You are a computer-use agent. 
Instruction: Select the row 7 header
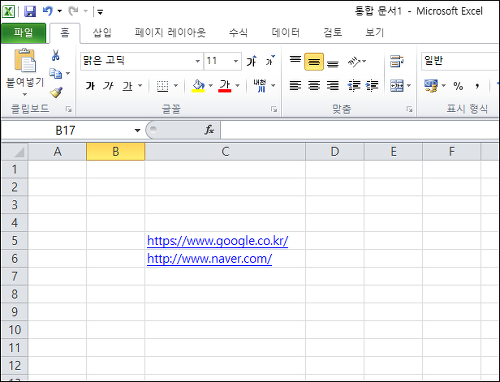14,276
